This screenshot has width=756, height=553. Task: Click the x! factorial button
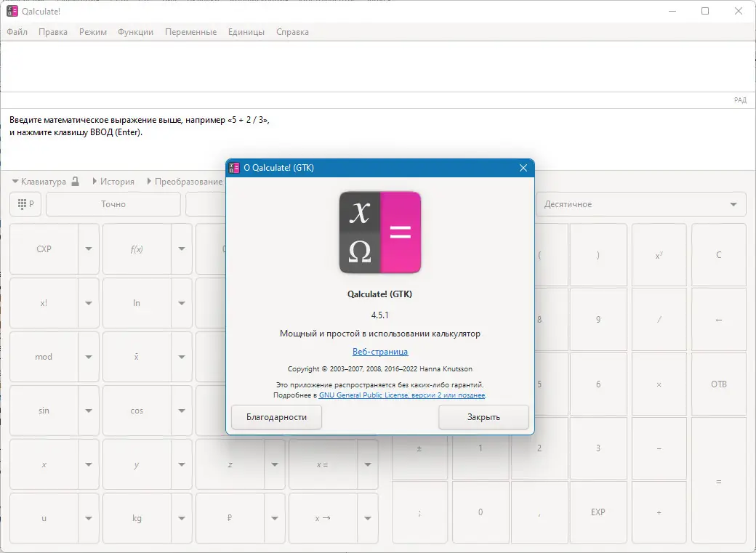44,303
